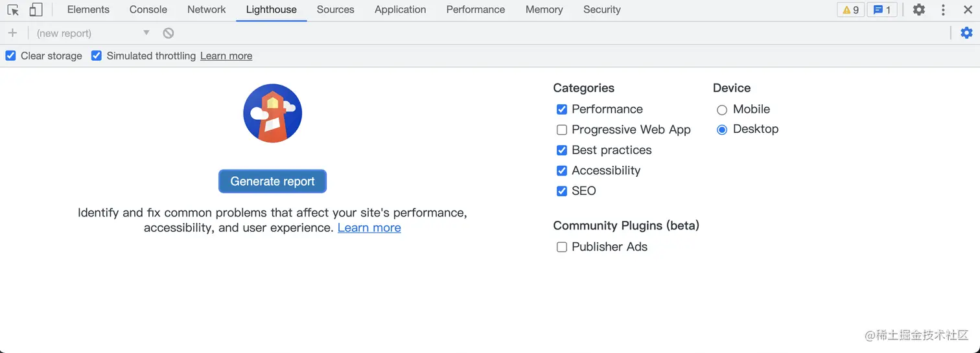Enable the Publisher Ads plugin

tap(562, 247)
